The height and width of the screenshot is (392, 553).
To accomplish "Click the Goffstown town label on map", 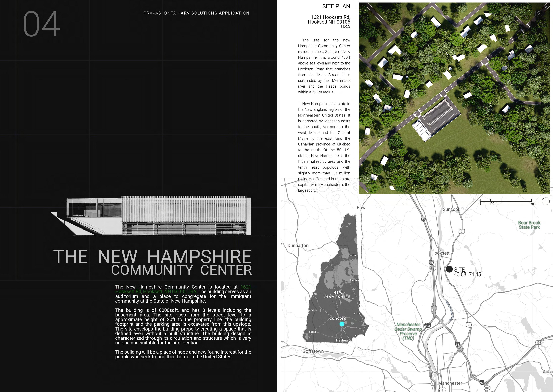I will tap(313, 351).
